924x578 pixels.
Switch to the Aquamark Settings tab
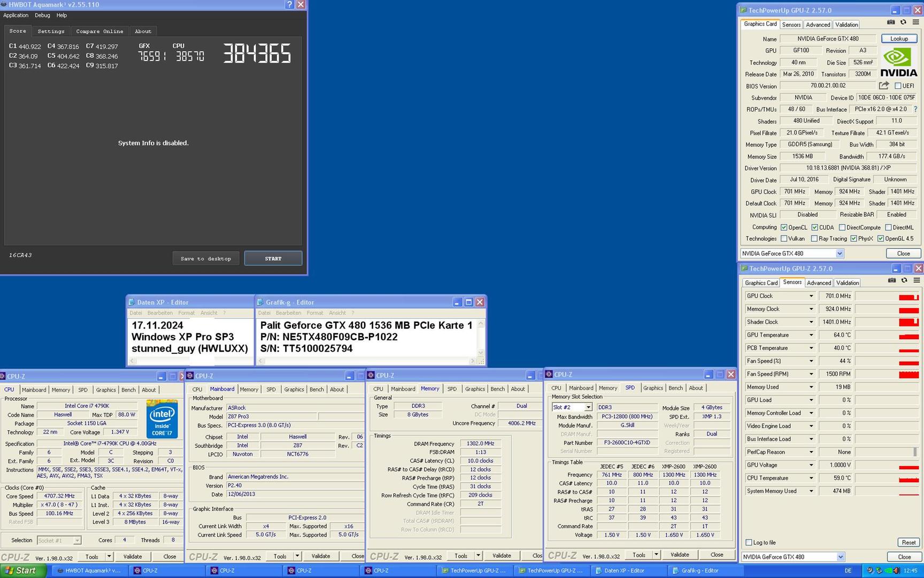tap(51, 31)
